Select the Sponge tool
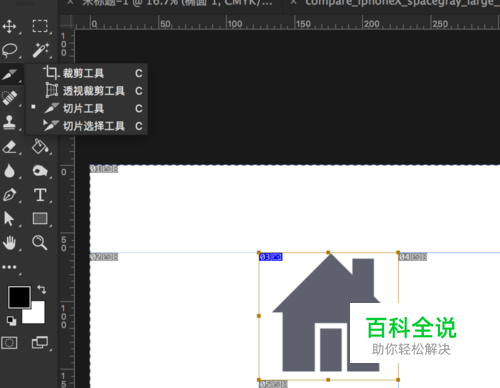 coord(40,171)
